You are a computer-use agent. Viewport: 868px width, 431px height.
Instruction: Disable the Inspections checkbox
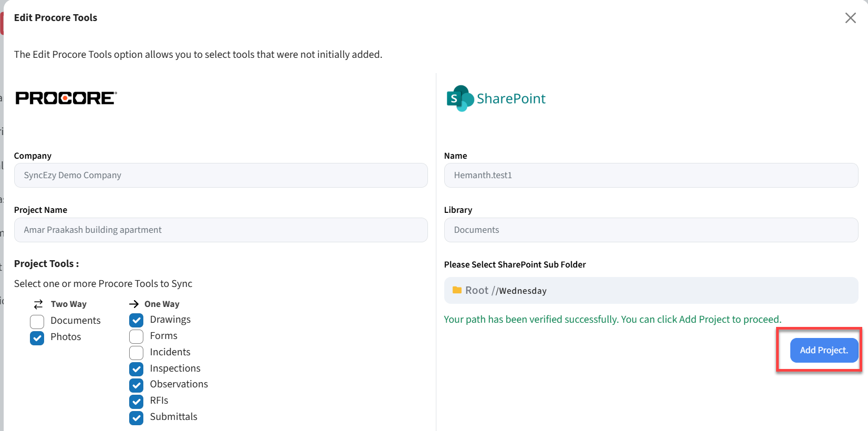[x=137, y=369]
